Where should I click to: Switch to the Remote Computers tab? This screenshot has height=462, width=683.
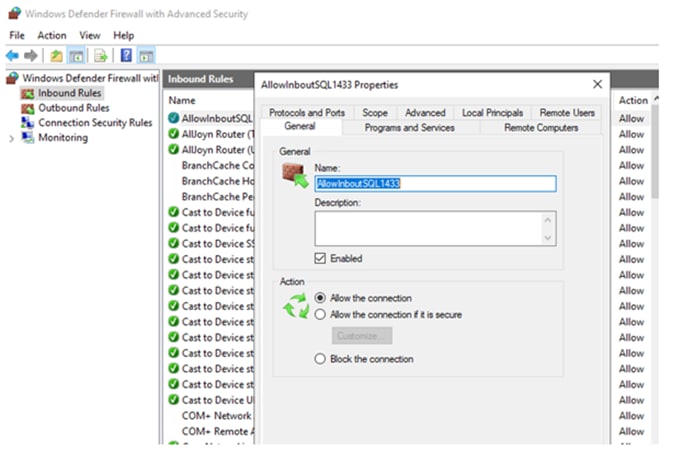541,128
